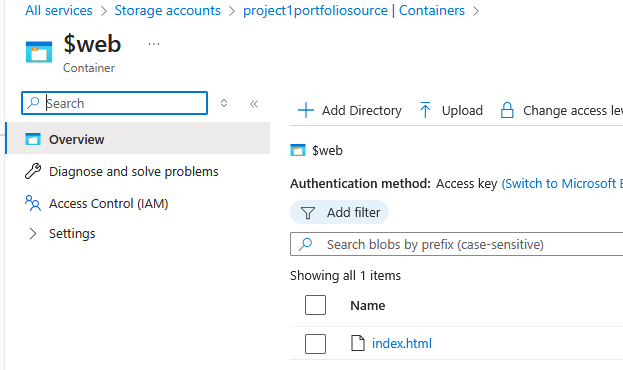Click the plus icon for Add Directory
The width and height of the screenshot is (623, 370).
306,110
